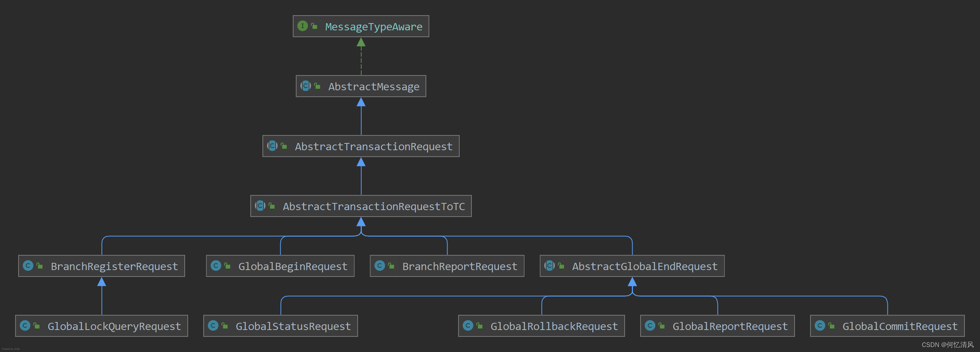Select the BranchReportRequest node label
980x352 pixels.
tap(460, 266)
